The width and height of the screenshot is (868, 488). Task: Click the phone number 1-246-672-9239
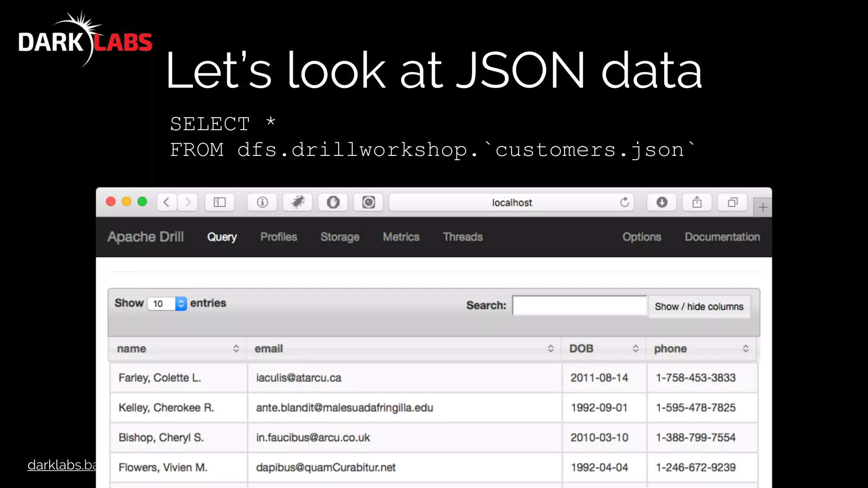(696, 467)
